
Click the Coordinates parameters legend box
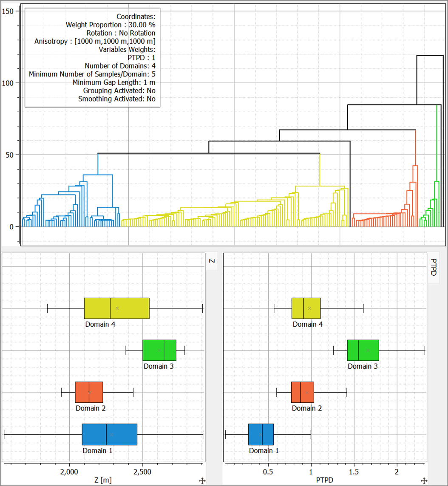pos(92,57)
